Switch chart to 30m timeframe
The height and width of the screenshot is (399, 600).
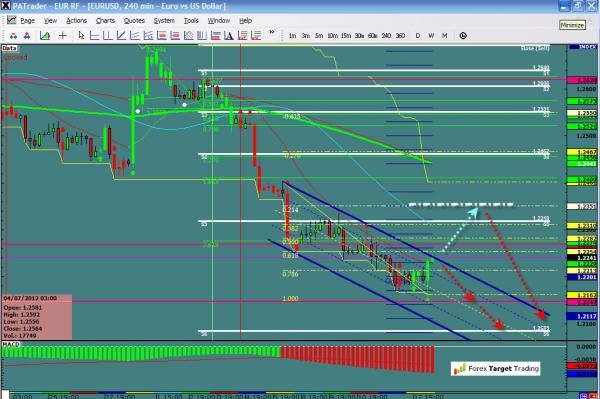359,36
